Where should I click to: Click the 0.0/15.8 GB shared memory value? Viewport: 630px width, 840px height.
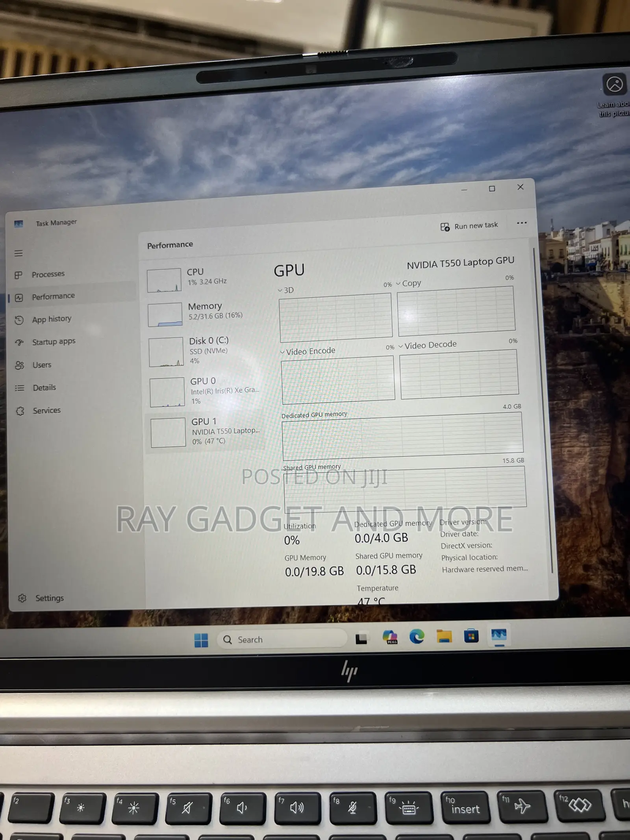coord(386,570)
